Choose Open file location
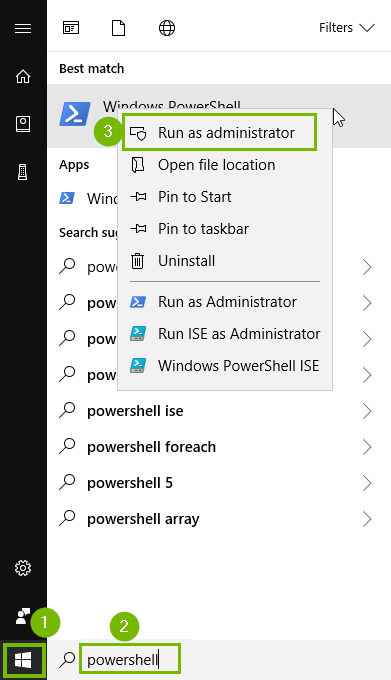 click(x=225, y=165)
